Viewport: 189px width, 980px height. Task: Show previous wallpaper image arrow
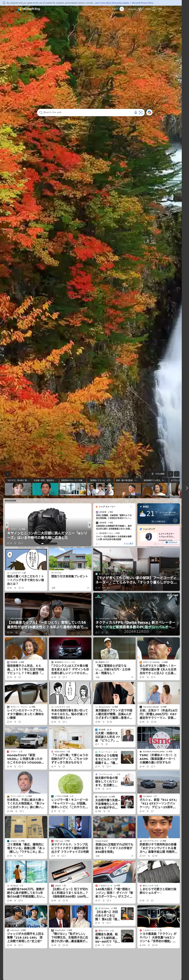(170, 474)
